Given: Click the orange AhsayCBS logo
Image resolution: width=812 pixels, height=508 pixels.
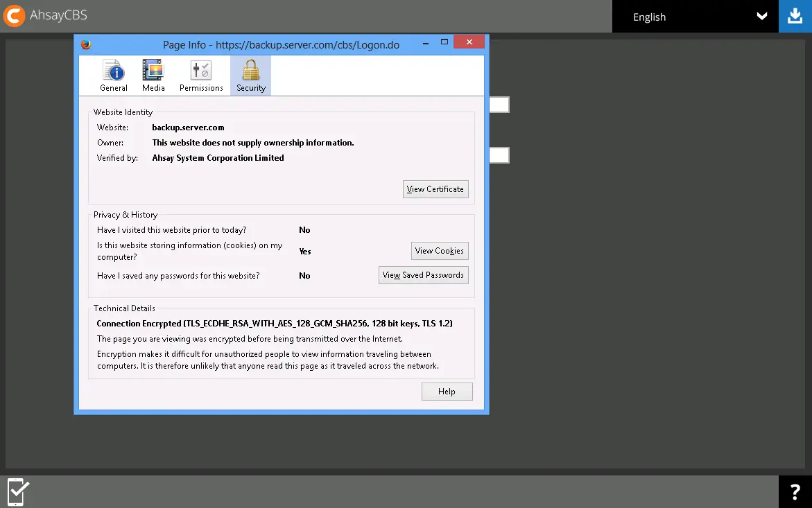Looking at the screenshot, I should pyautogui.click(x=13, y=15).
